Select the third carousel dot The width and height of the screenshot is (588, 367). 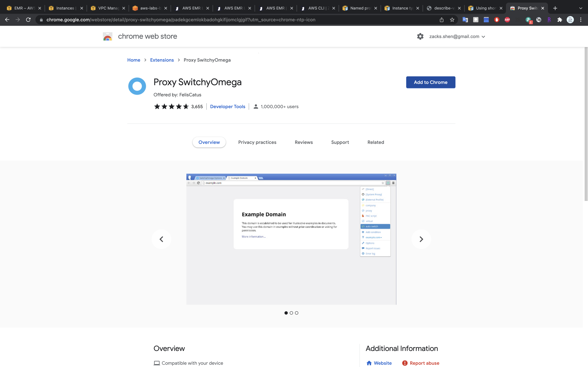(x=296, y=313)
